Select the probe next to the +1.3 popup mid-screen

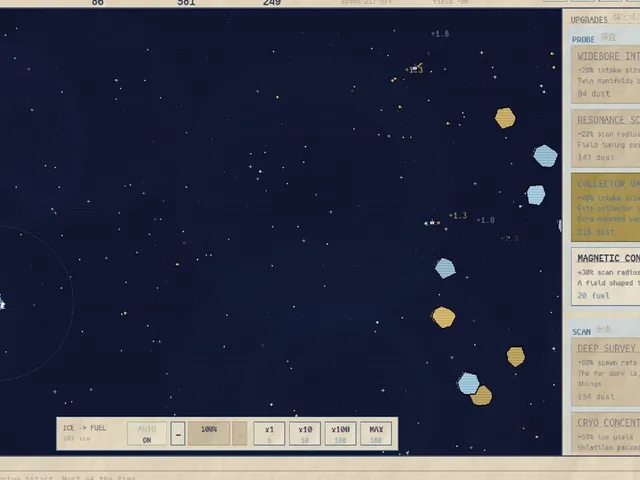tap(432, 223)
